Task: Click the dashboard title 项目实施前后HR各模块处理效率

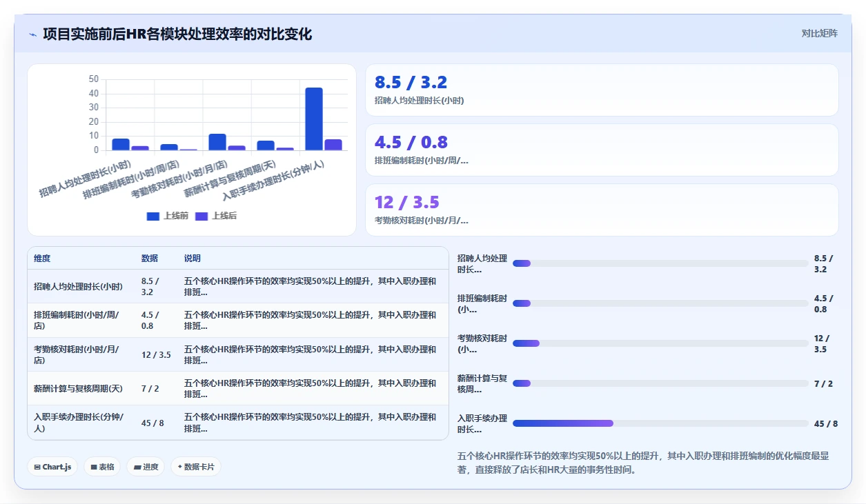Action: pyautogui.click(x=177, y=34)
